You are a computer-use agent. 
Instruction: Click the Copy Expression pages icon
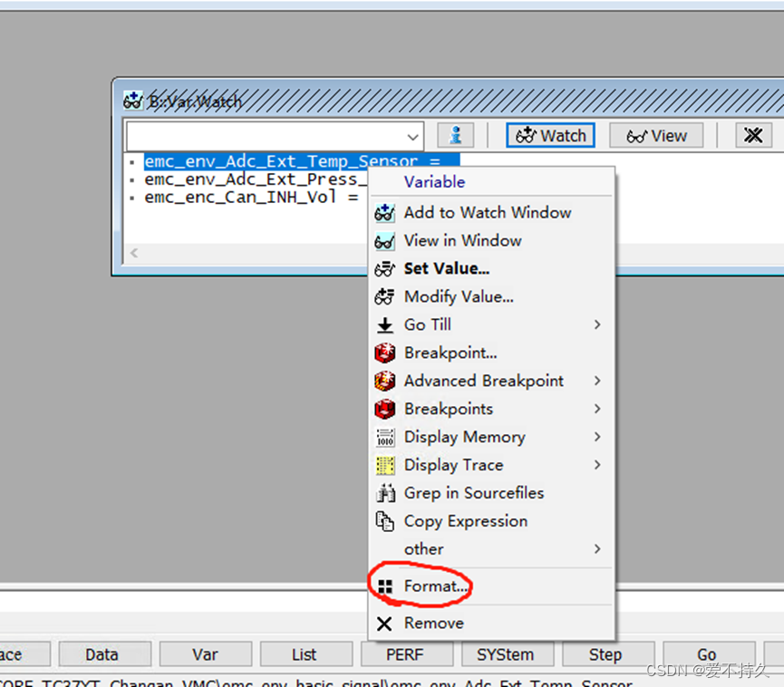(x=384, y=521)
